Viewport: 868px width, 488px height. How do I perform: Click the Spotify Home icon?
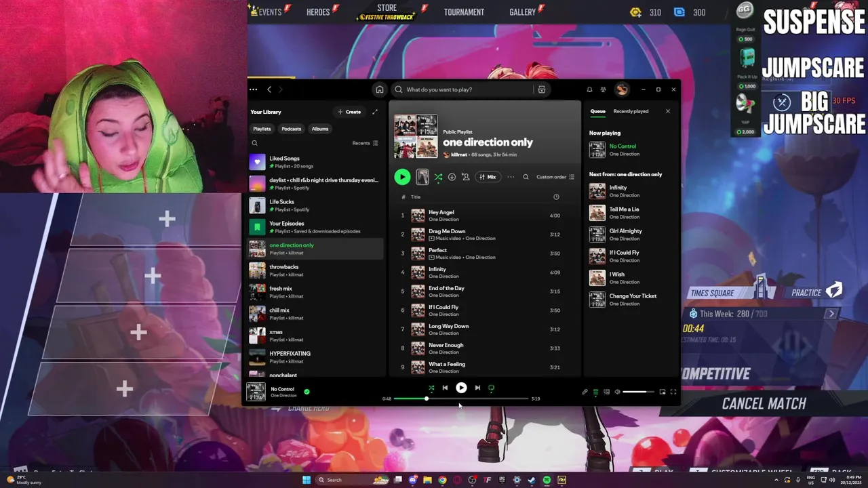(x=380, y=89)
